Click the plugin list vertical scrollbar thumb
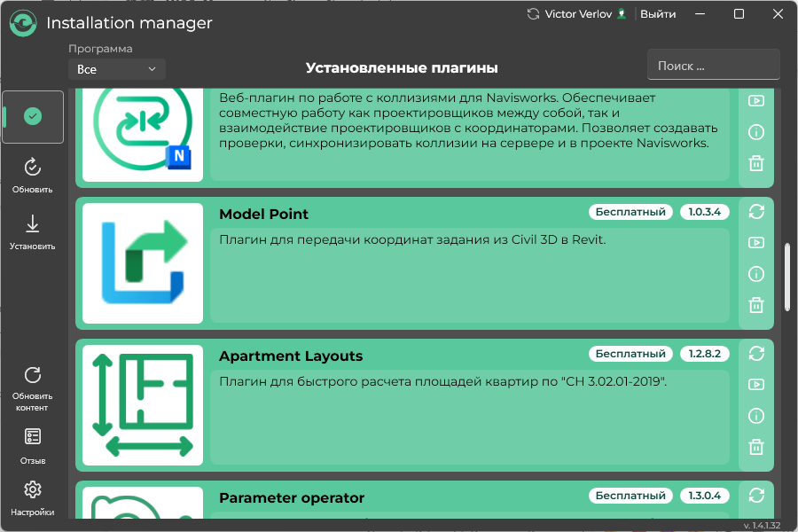 click(x=787, y=276)
